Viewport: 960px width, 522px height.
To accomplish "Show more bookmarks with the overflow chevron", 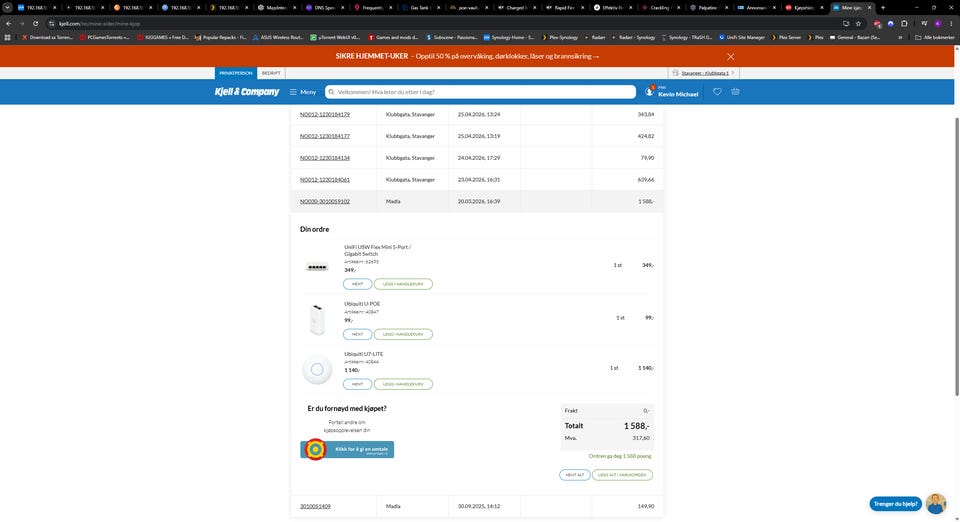I will click(900, 37).
